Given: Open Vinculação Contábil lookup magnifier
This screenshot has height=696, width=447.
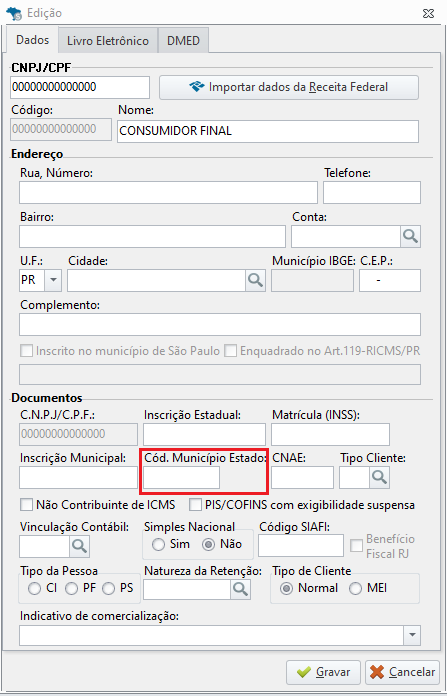Looking at the screenshot, I should (79, 546).
